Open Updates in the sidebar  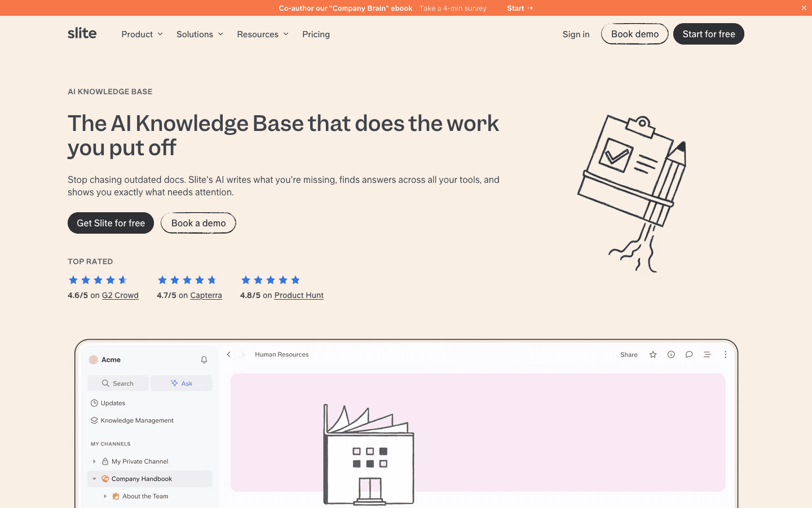click(108, 403)
